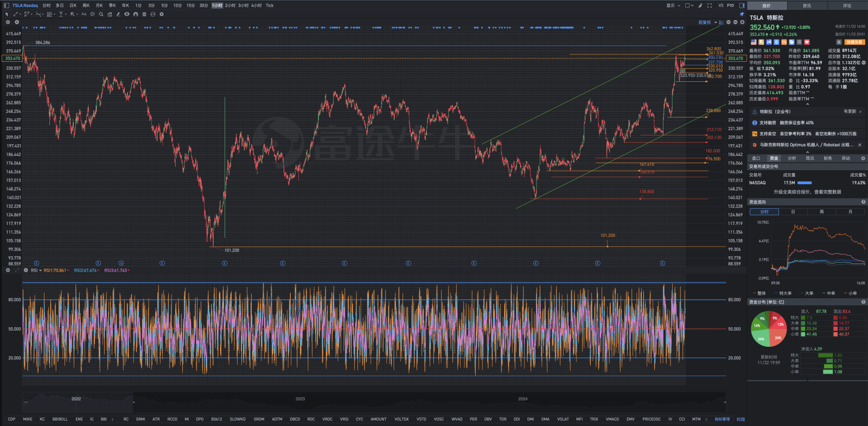Open RSI panel settings gear

click(8, 270)
